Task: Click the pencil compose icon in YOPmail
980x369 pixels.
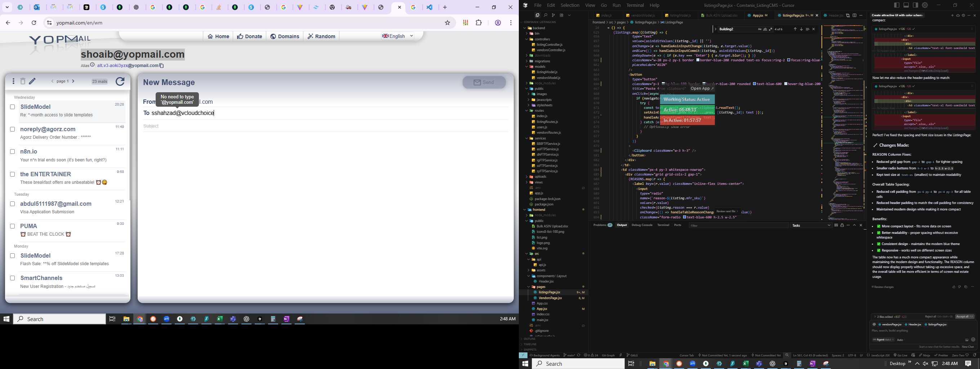Action: coord(33,81)
